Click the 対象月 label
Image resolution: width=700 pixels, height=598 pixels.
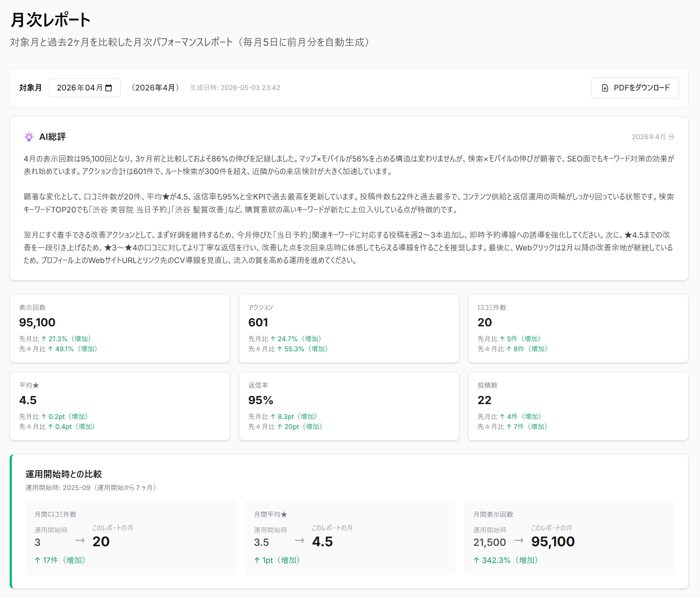point(31,88)
